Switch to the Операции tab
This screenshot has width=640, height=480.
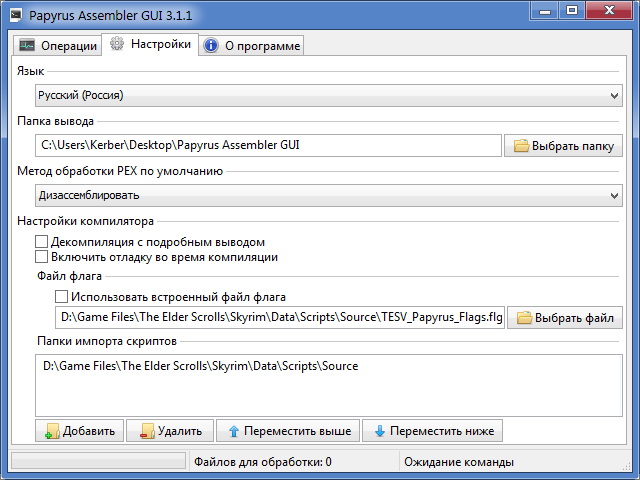pyautogui.click(x=59, y=46)
